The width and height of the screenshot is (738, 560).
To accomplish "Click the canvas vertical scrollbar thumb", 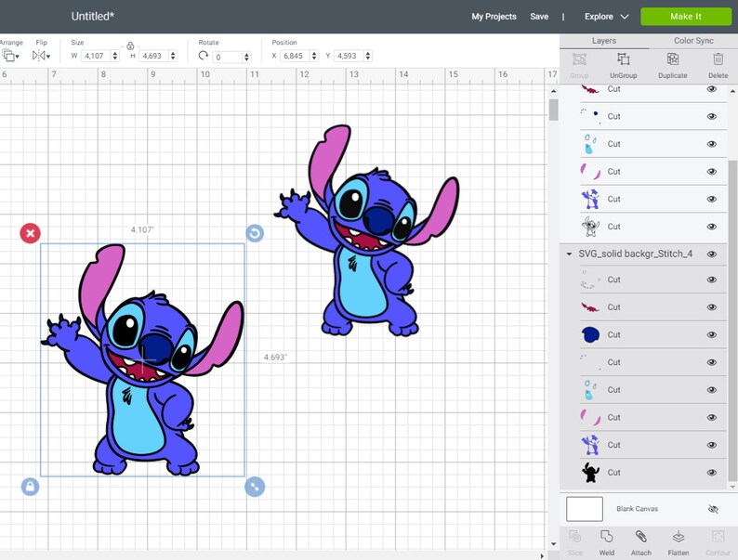I will coord(554,110).
